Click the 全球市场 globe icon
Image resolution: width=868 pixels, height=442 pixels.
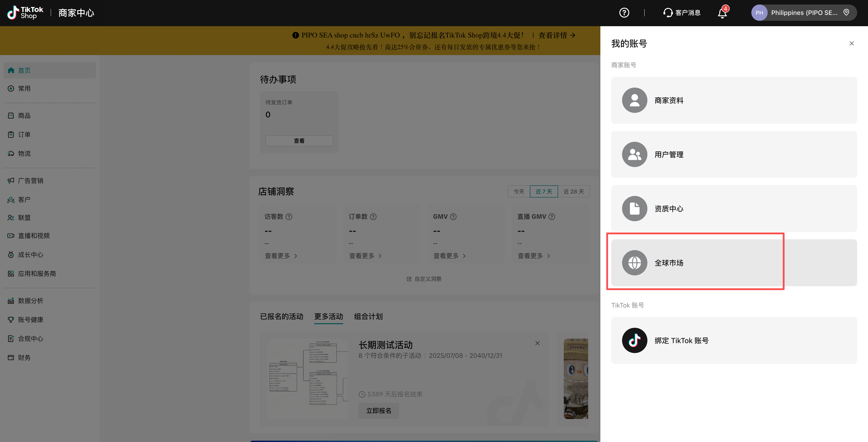pos(634,263)
